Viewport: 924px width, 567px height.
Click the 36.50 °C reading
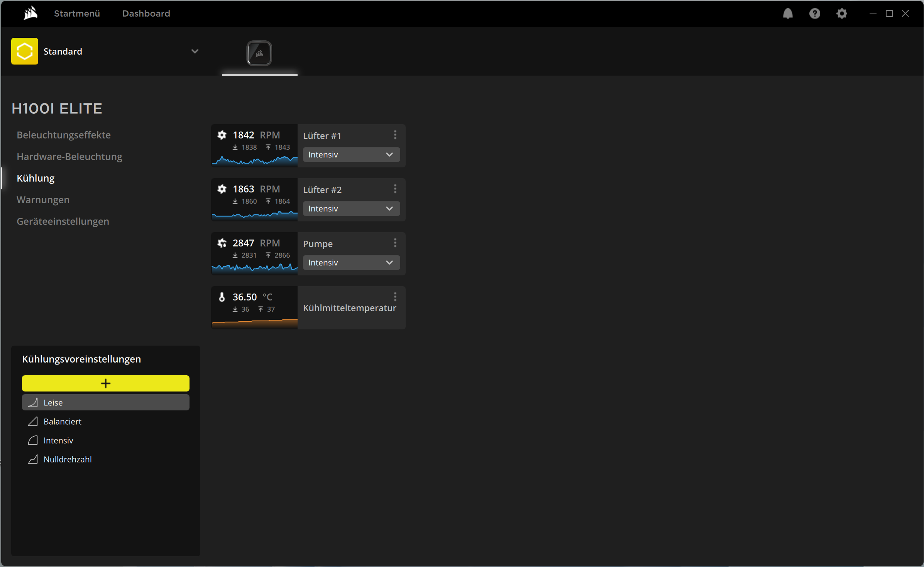[252, 297]
